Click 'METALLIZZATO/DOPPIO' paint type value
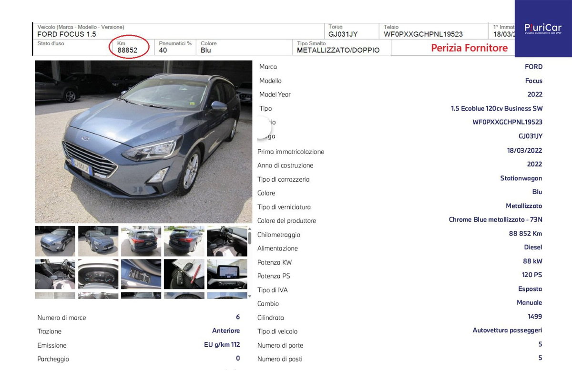 [338, 50]
